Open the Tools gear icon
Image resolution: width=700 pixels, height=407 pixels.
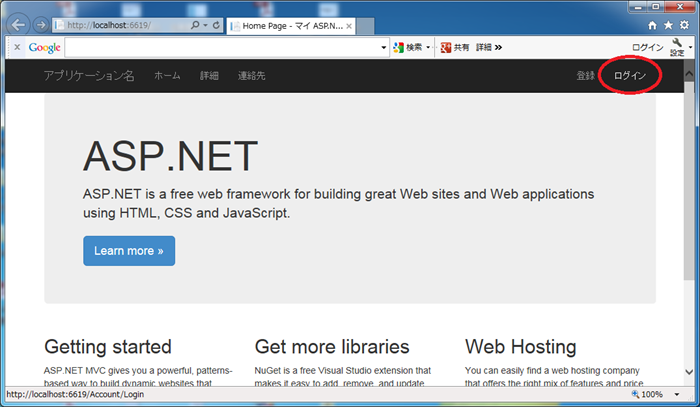pyautogui.click(x=684, y=25)
